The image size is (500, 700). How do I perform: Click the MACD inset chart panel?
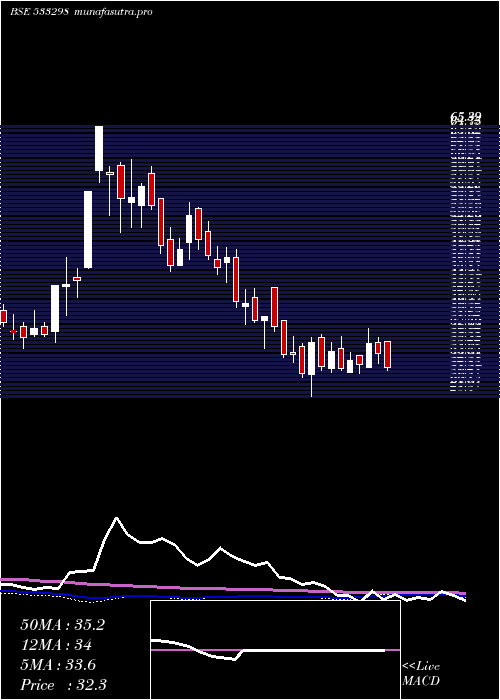coord(275,650)
